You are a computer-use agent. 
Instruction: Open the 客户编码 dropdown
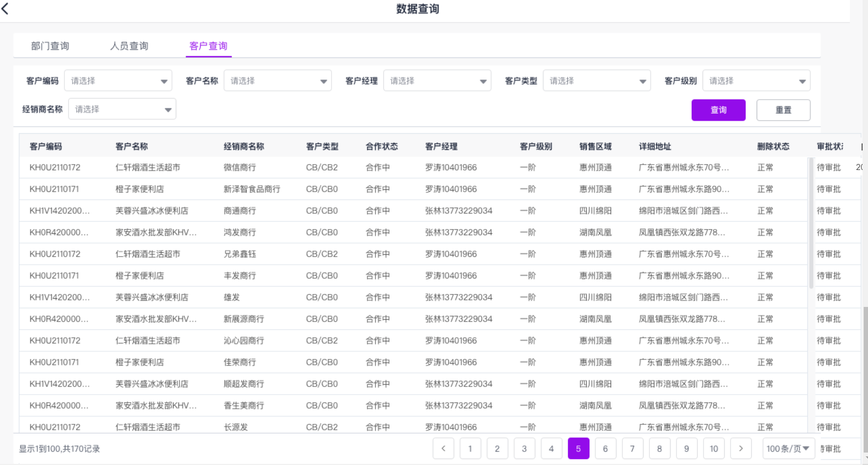tap(118, 81)
